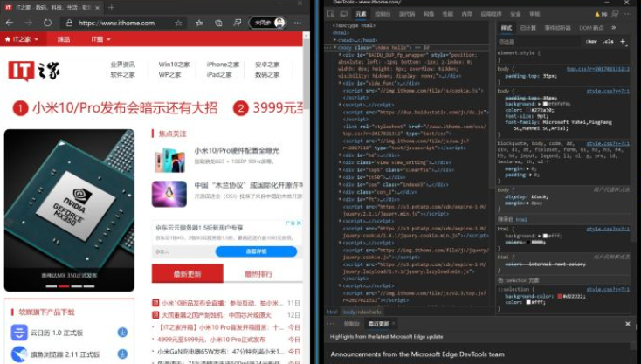Click the NVIDIA GeForce MX350 carousel image
The image size is (641, 364).
69,210
